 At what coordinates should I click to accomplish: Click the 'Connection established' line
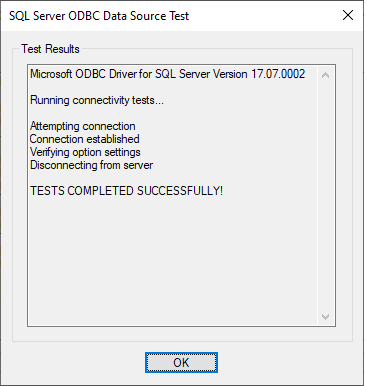click(x=85, y=139)
